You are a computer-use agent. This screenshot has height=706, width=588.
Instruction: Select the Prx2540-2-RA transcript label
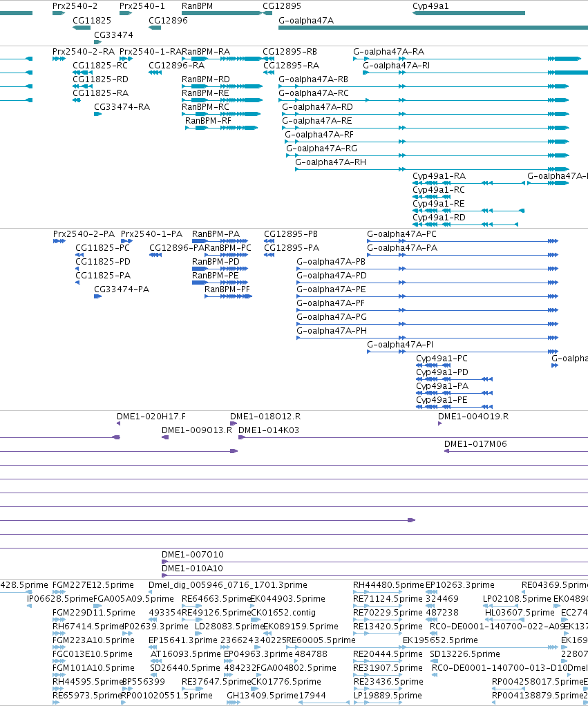point(84,52)
